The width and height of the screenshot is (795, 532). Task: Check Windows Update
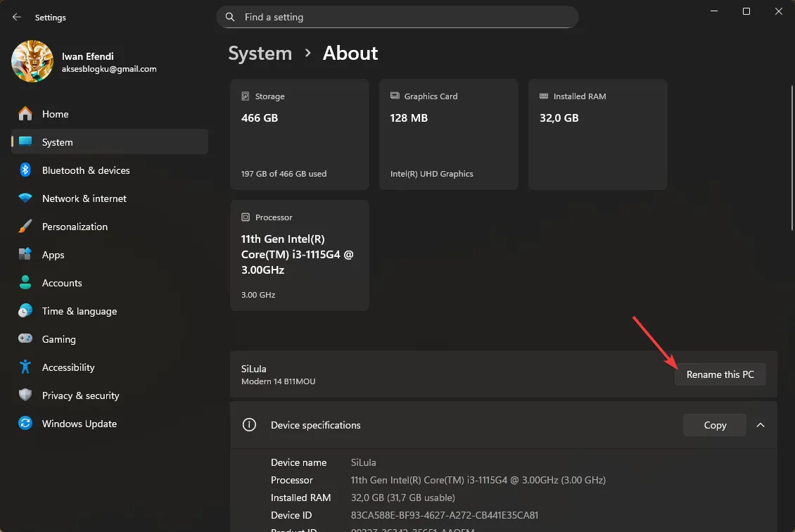(79, 423)
